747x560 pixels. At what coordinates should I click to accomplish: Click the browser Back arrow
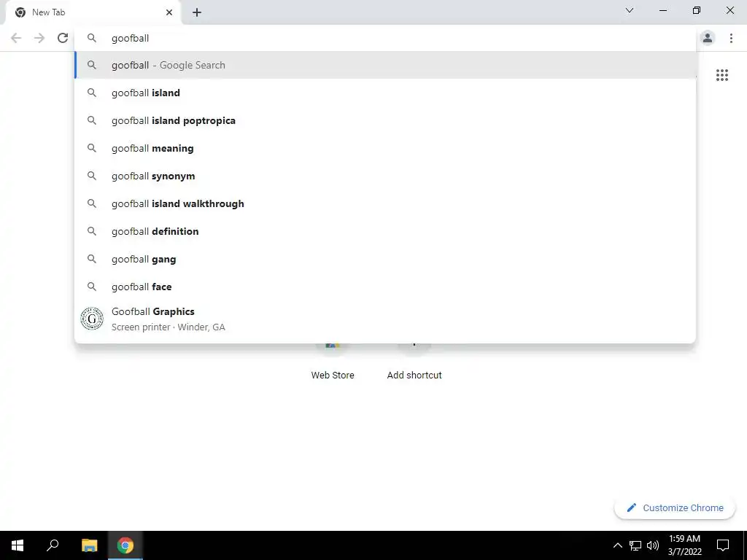(16, 38)
